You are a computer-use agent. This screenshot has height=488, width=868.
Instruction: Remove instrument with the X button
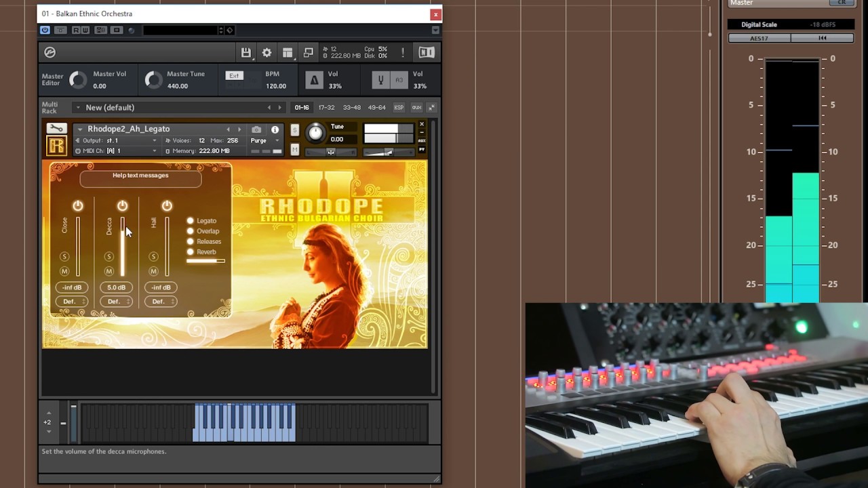pos(422,124)
